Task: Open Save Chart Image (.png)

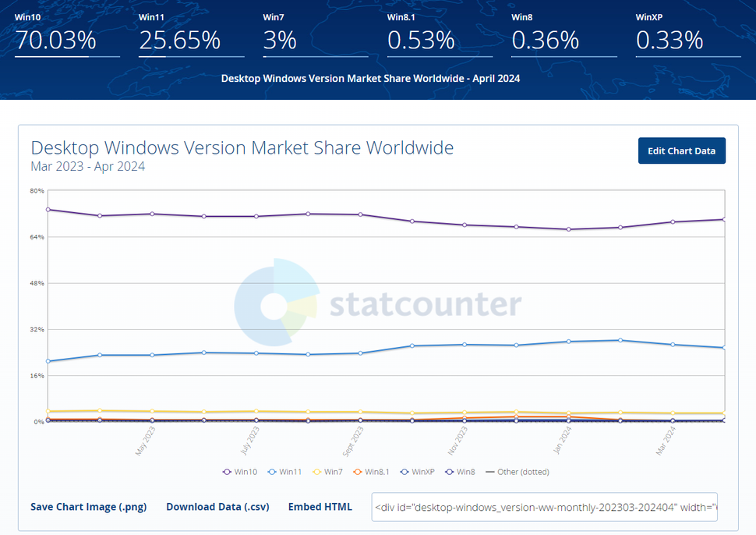Action: [x=88, y=506]
